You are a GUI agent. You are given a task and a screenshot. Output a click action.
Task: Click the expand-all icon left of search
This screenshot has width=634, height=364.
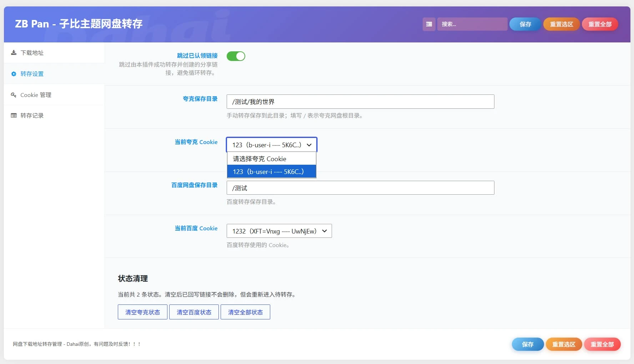[x=429, y=24]
